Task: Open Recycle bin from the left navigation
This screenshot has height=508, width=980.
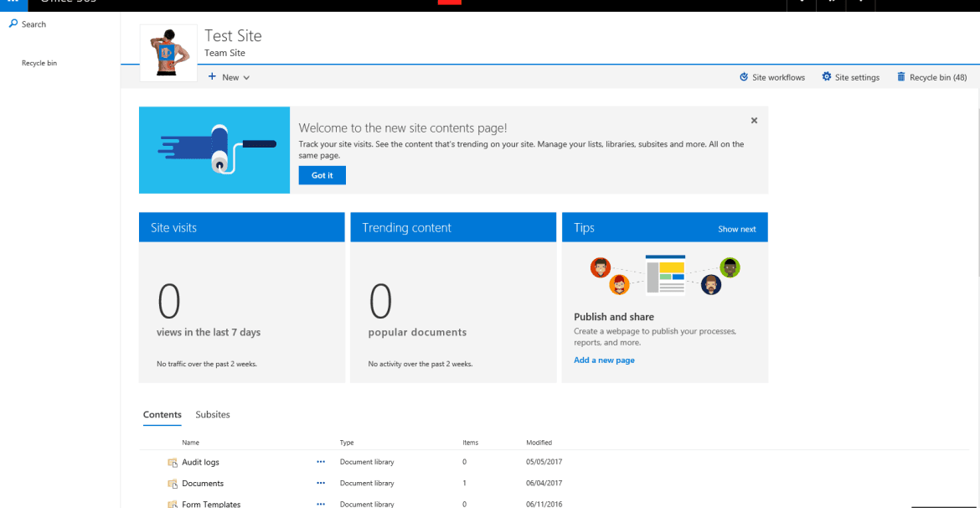Action: tap(39, 62)
